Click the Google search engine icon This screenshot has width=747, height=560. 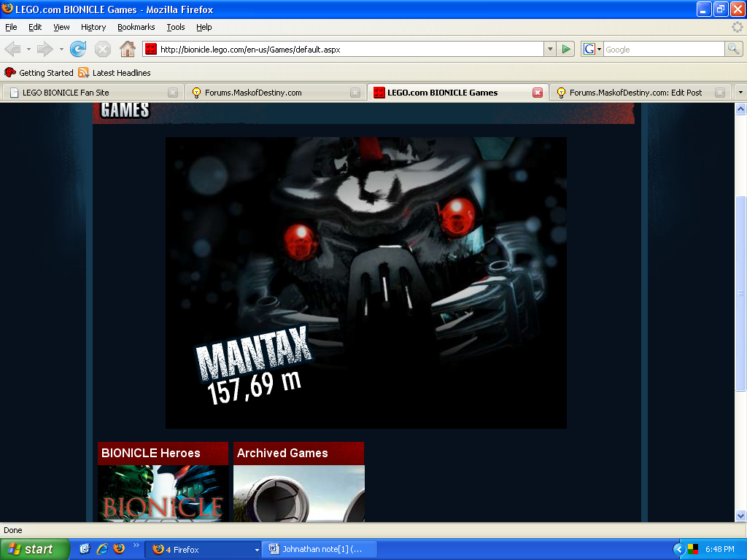click(x=589, y=49)
